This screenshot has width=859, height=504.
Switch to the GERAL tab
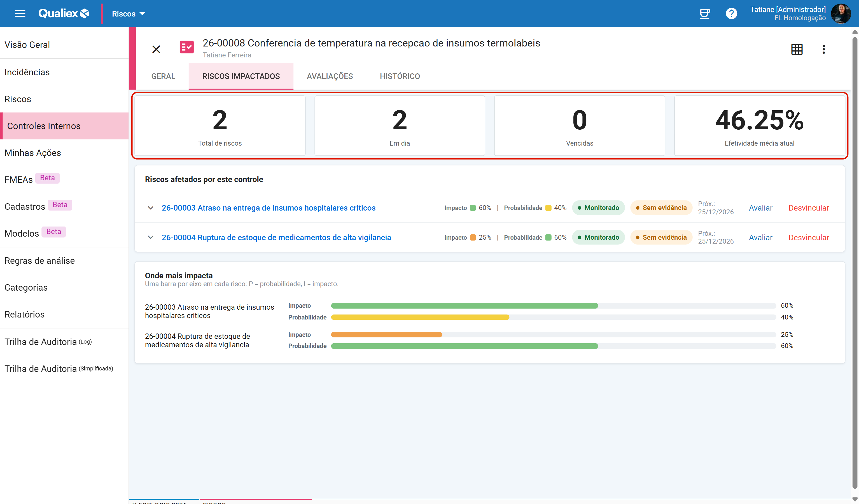click(163, 76)
